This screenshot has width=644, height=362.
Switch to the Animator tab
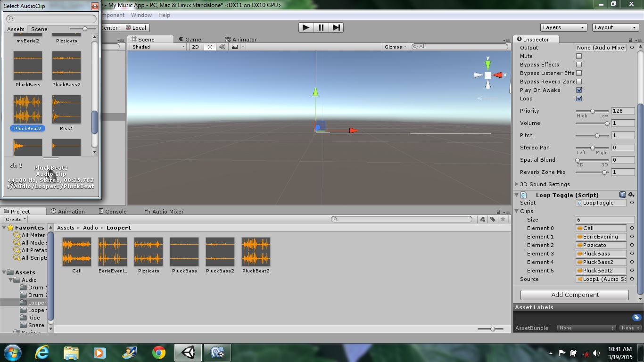[x=240, y=40]
